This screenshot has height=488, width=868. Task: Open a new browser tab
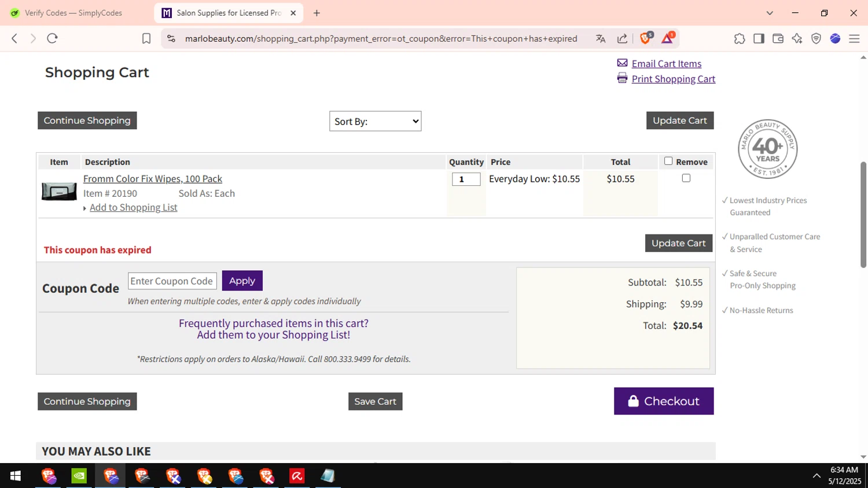[317, 13]
